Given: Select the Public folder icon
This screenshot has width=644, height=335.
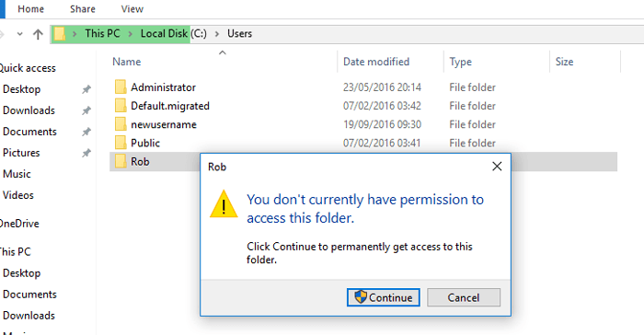Looking at the screenshot, I should click(x=121, y=143).
